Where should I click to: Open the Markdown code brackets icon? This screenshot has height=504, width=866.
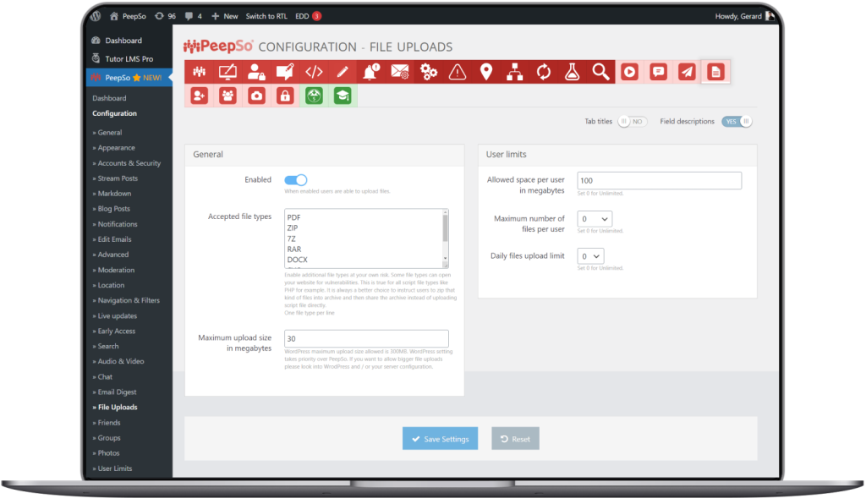314,72
